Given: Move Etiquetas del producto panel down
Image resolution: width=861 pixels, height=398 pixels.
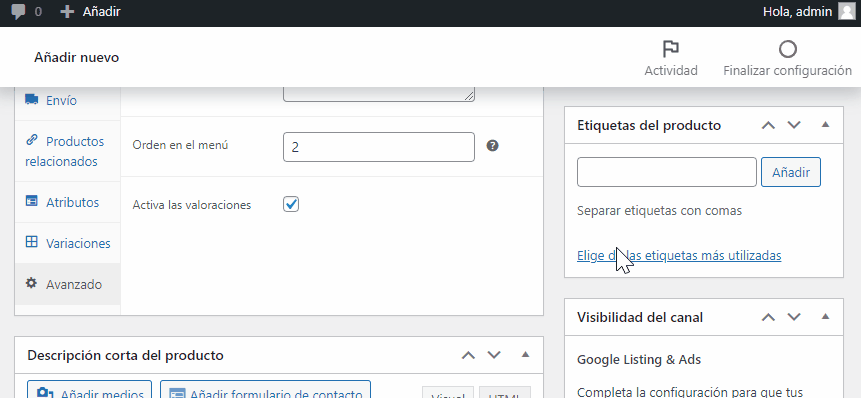Looking at the screenshot, I should (x=794, y=125).
